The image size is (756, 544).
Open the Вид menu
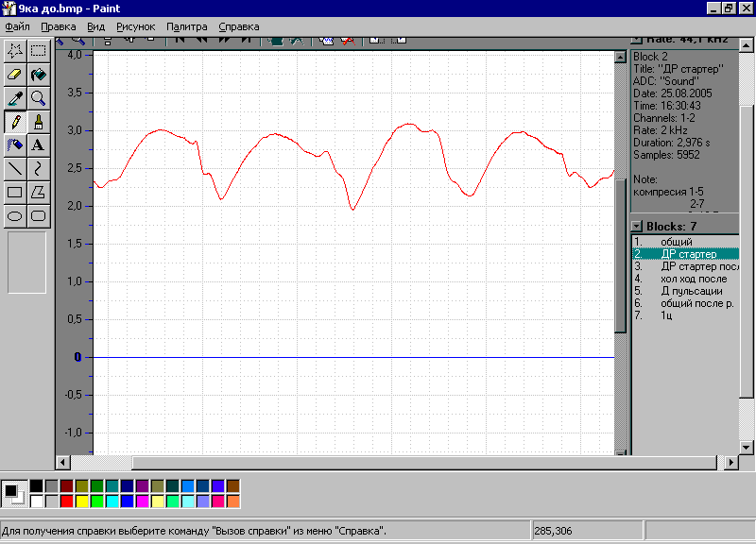(96, 27)
